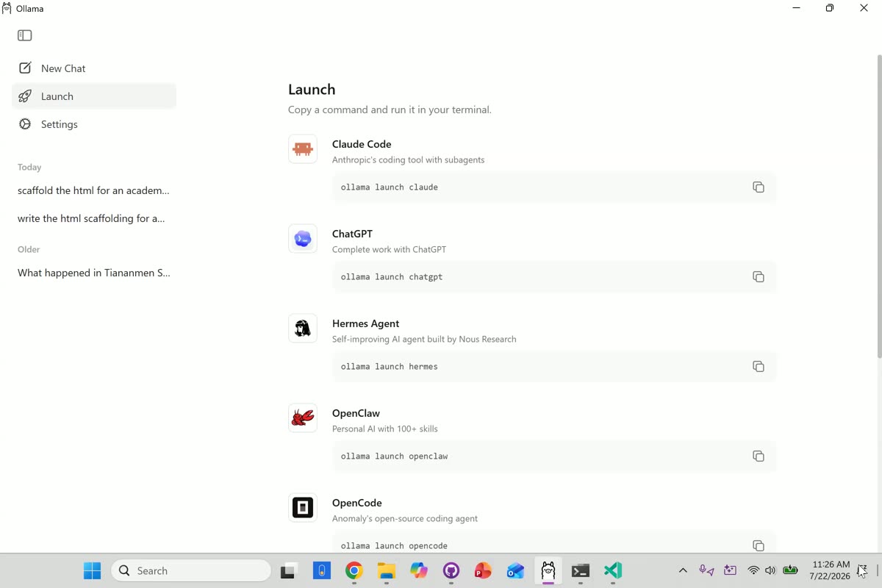Select the OpenCode title
Screen dimensions: 882x588
click(356, 503)
